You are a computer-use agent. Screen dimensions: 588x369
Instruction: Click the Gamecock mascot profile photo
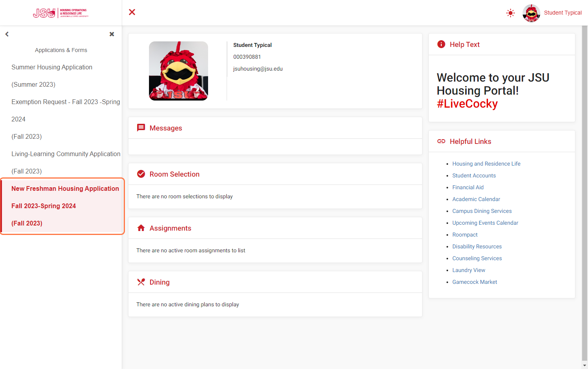179,71
